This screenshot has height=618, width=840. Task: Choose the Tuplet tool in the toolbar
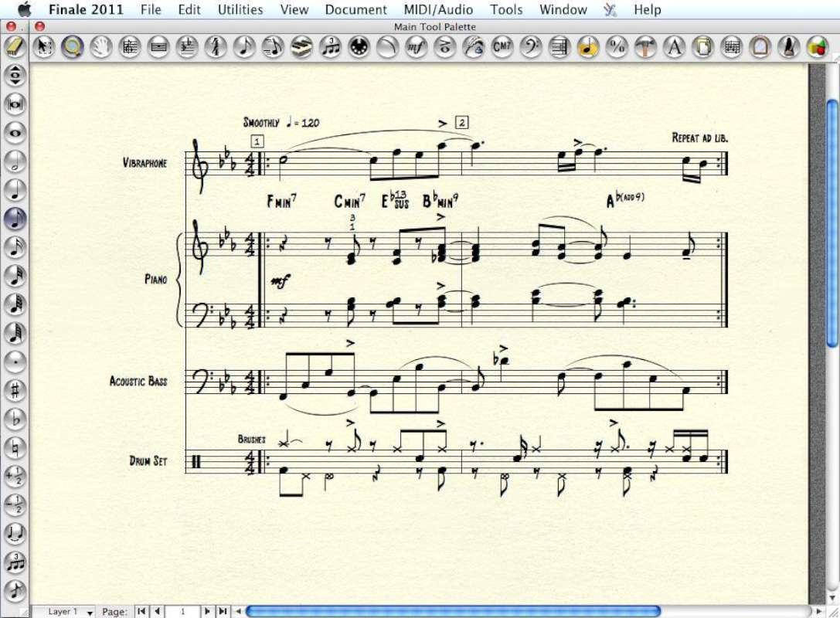point(331,46)
